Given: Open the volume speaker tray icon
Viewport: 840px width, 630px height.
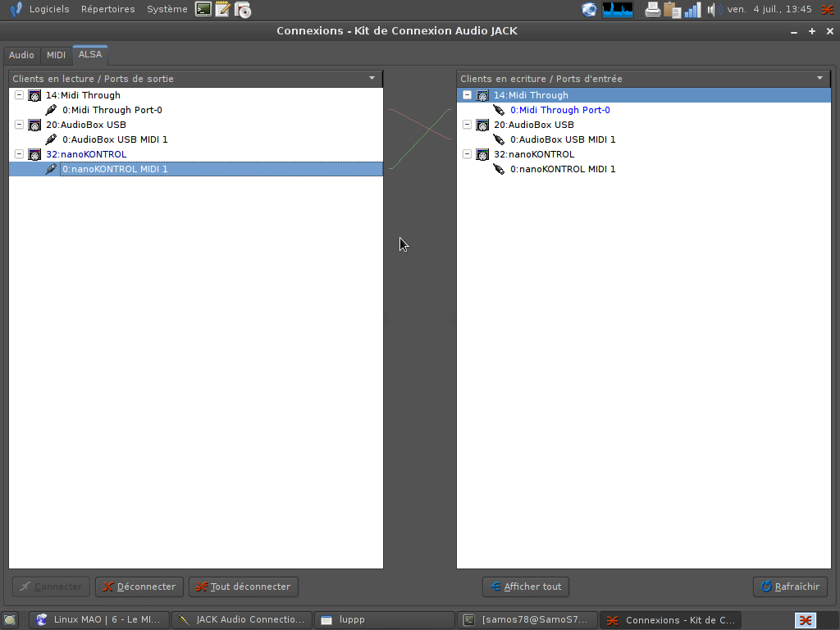Looking at the screenshot, I should tap(714, 10).
